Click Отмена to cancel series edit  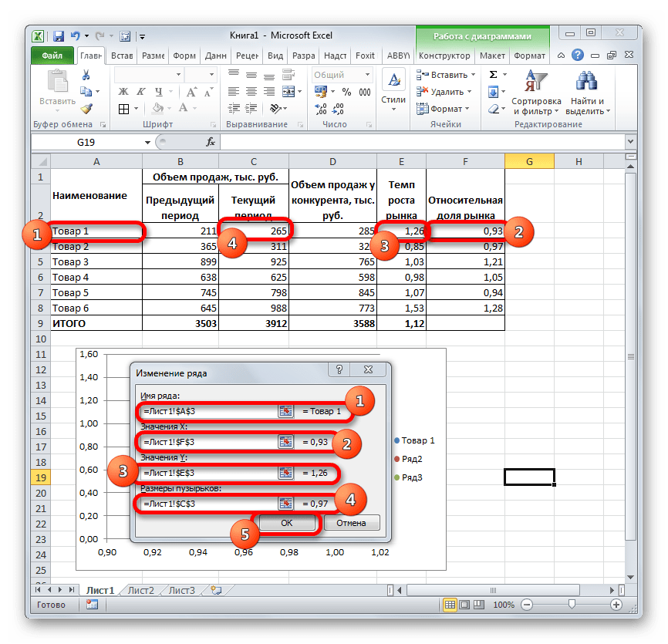coord(352,523)
